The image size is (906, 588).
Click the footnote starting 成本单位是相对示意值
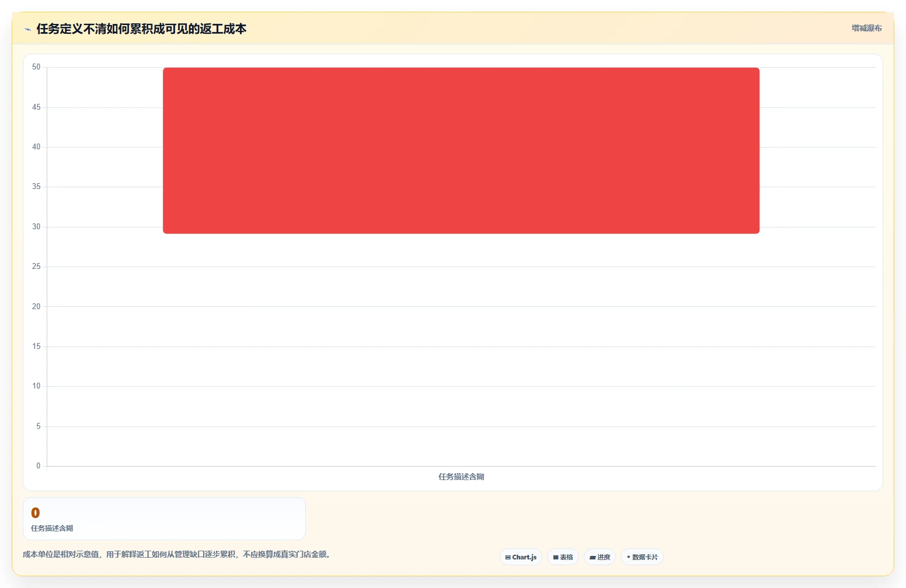click(x=176, y=554)
